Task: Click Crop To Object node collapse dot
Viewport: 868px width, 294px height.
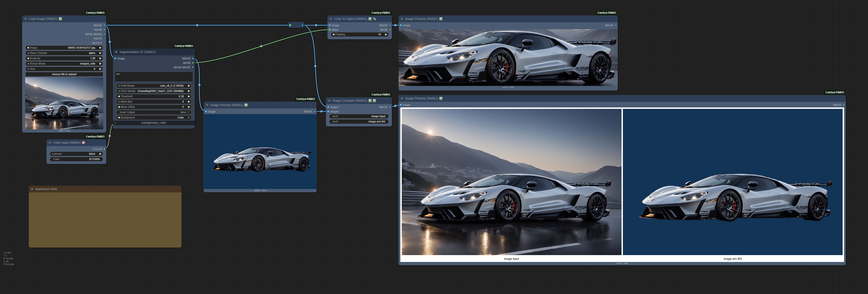Action: coord(331,19)
